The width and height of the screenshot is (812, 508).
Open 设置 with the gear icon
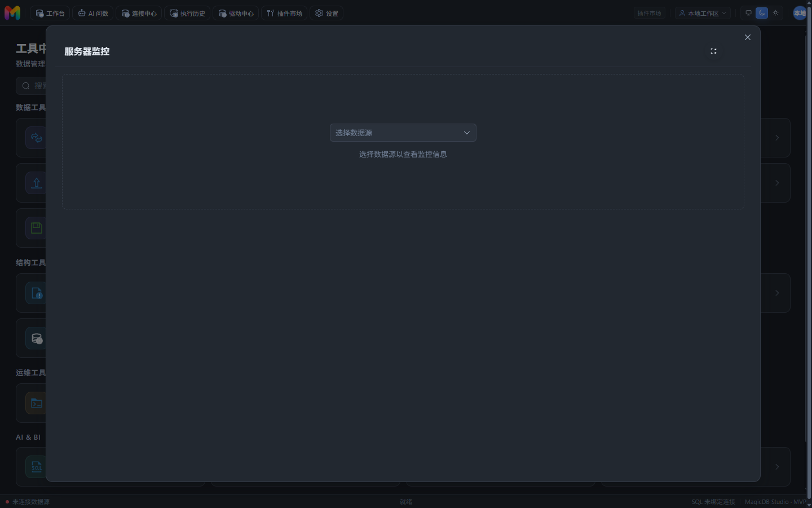click(x=326, y=13)
